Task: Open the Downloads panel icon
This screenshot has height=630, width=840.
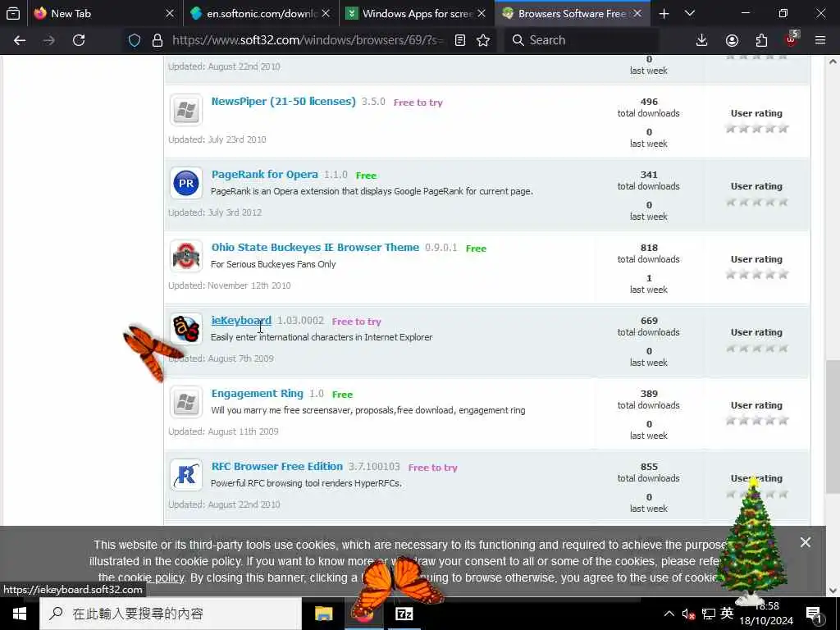Action: click(701, 40)
